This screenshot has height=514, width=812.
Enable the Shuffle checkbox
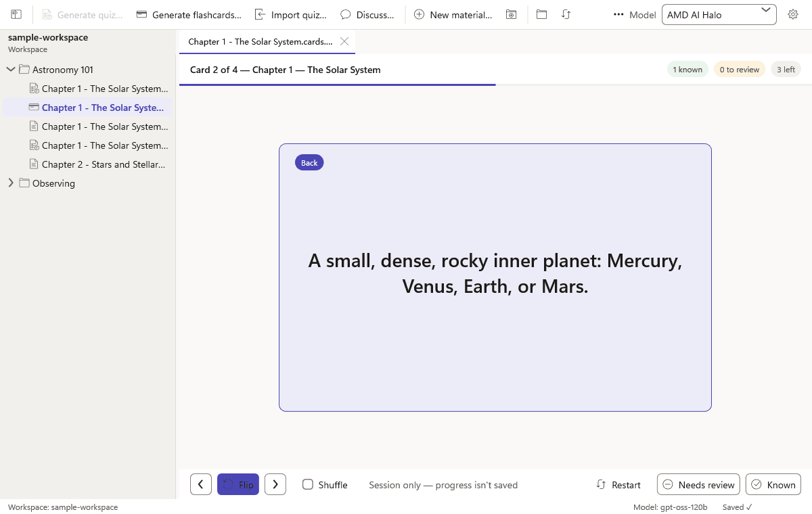(308, 484)
